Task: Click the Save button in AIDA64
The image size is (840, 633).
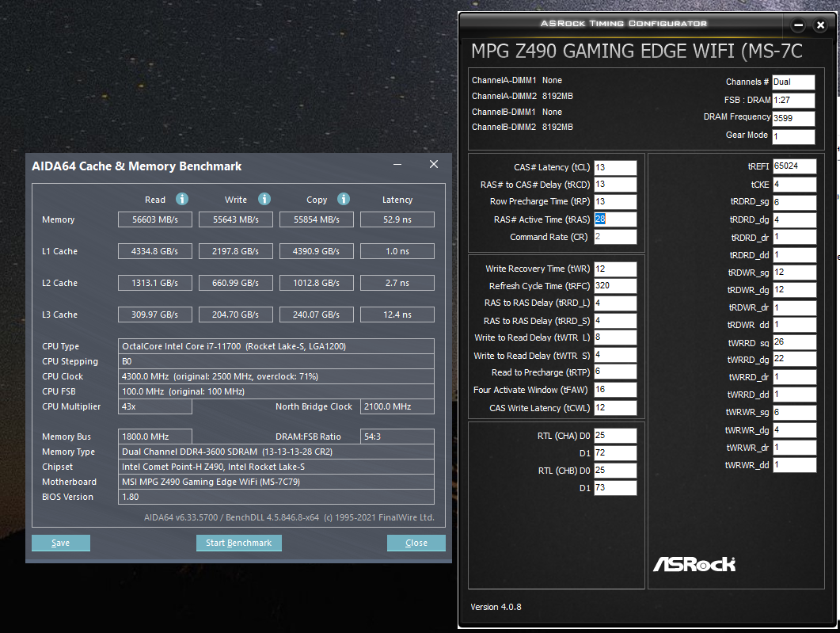Action: [60, 543]
